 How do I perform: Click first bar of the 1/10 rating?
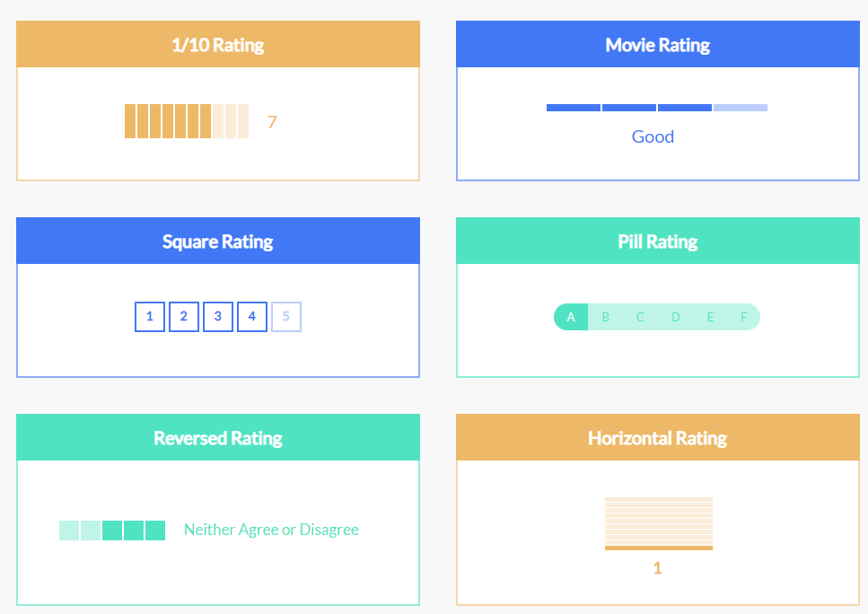tap(130, 121)
